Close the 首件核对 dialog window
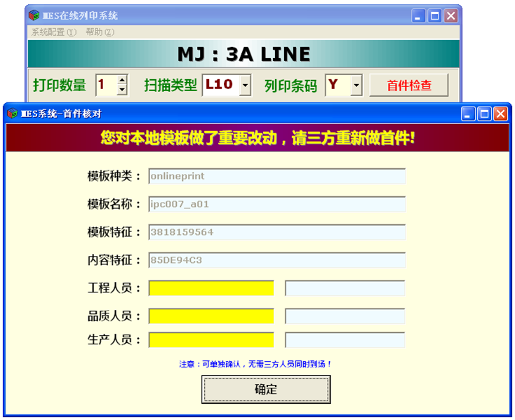The image size is (515, 420). coord(500,114)
